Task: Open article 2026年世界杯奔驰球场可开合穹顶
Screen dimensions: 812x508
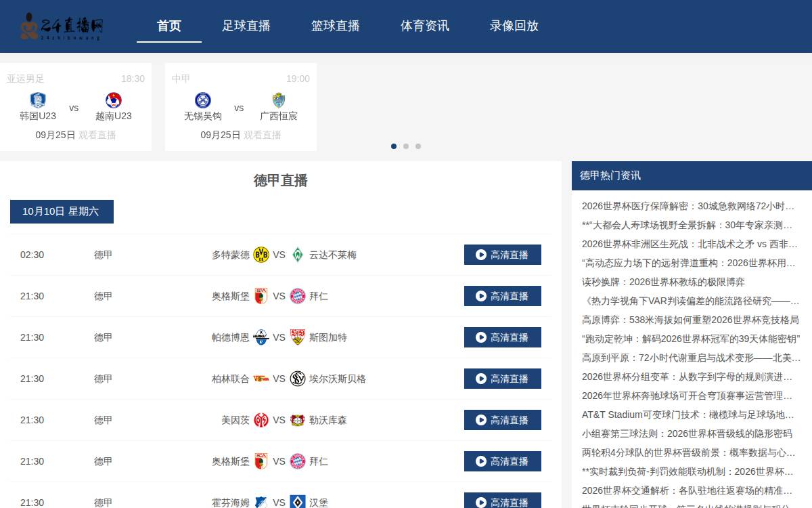Action: point(687,396)
